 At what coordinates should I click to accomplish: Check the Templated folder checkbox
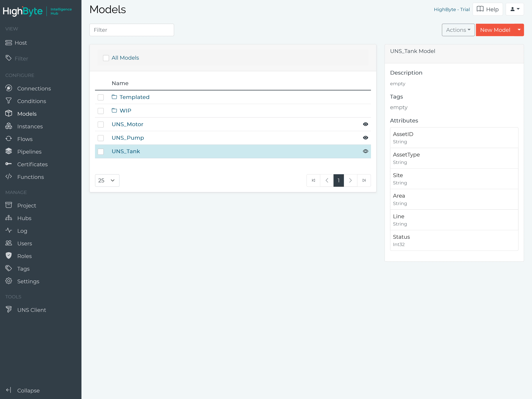(x=101, y=97)
